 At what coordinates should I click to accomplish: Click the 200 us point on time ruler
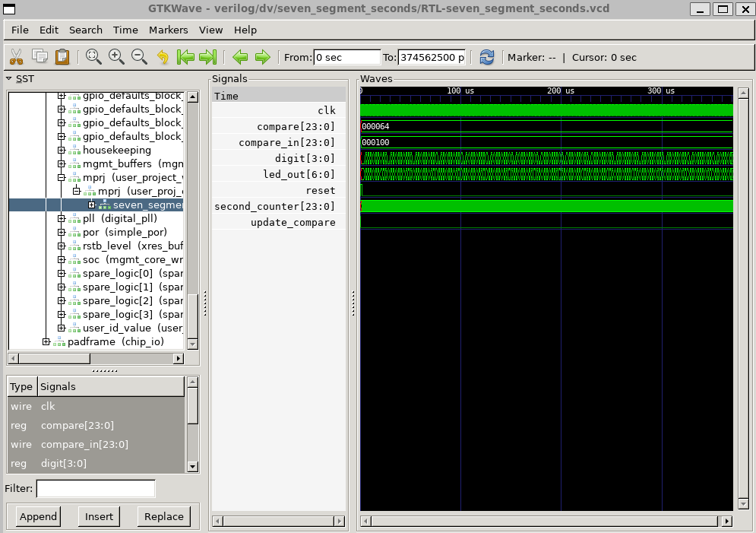click(561, 90)
